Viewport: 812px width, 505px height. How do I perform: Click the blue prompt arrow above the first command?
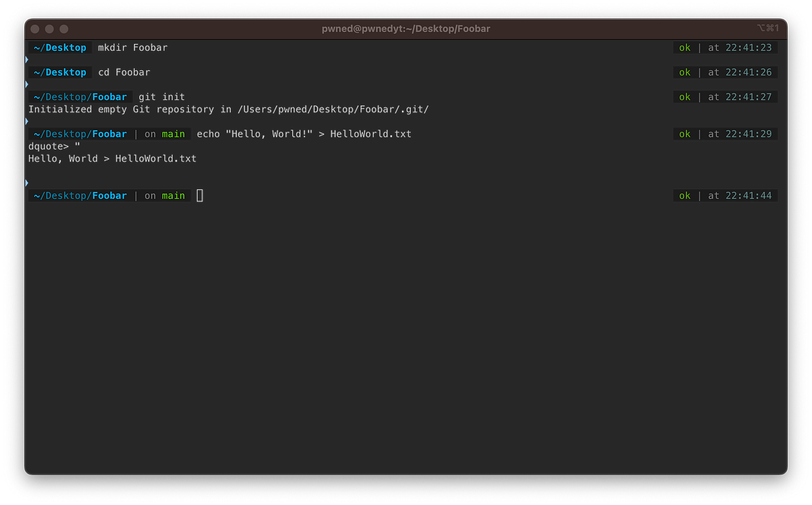[25, 59]
